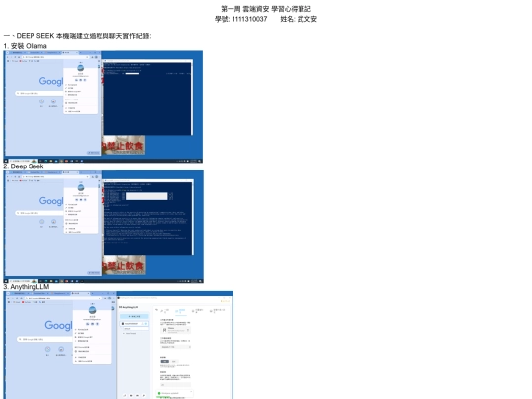
Task: Click the caption 3. AnythingLLM
Action: (27, 287)
